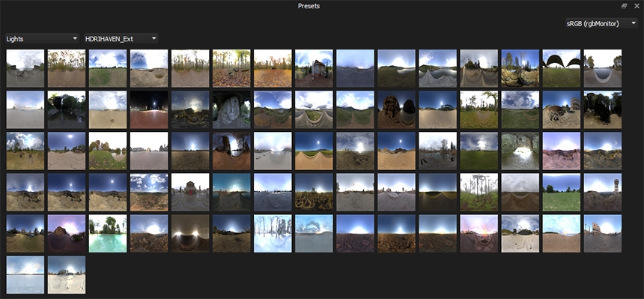
Task: Pick the pink rocky ground under violet sky
Action: 562,151
